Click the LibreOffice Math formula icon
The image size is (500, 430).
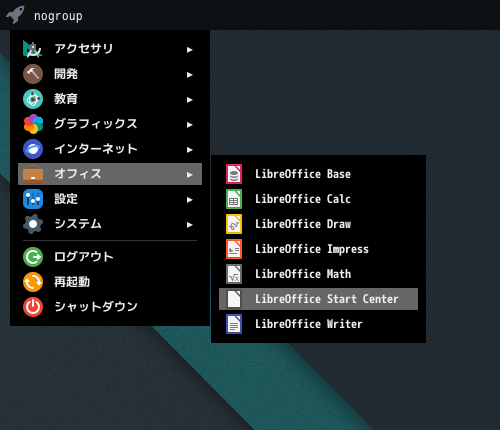click(x=234, y=274)
